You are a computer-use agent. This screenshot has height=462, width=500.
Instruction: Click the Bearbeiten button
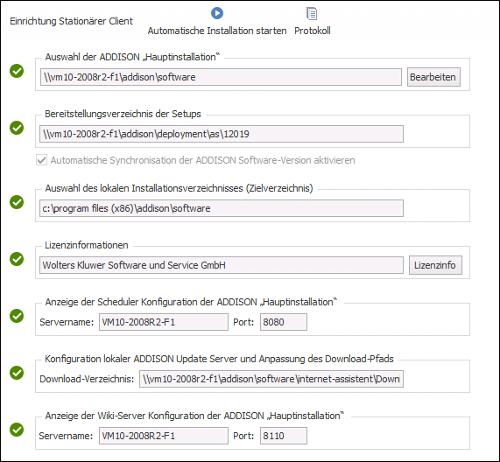[434, 77]
